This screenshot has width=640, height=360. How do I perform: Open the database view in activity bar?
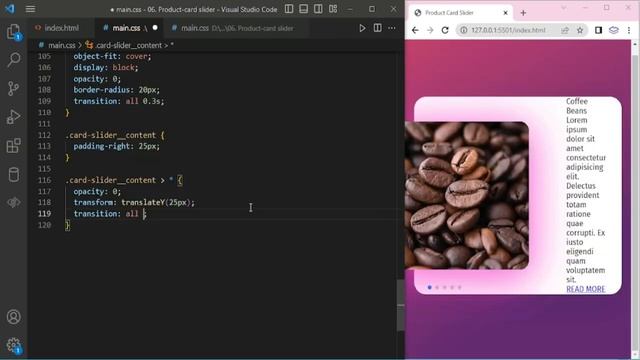click(x=13, y=175)
